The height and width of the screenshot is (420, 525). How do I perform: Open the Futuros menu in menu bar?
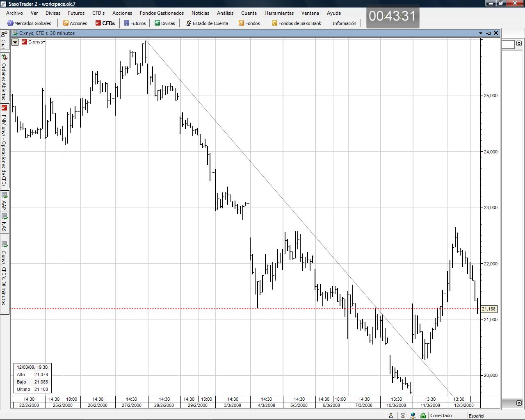click(x=76, y=13)
